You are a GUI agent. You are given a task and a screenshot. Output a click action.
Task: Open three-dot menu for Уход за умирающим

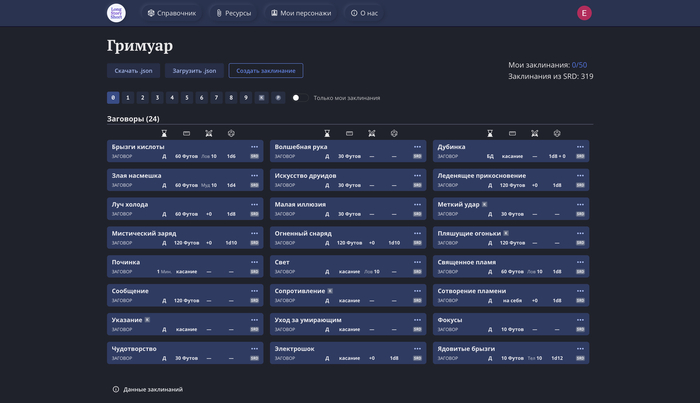417,320
